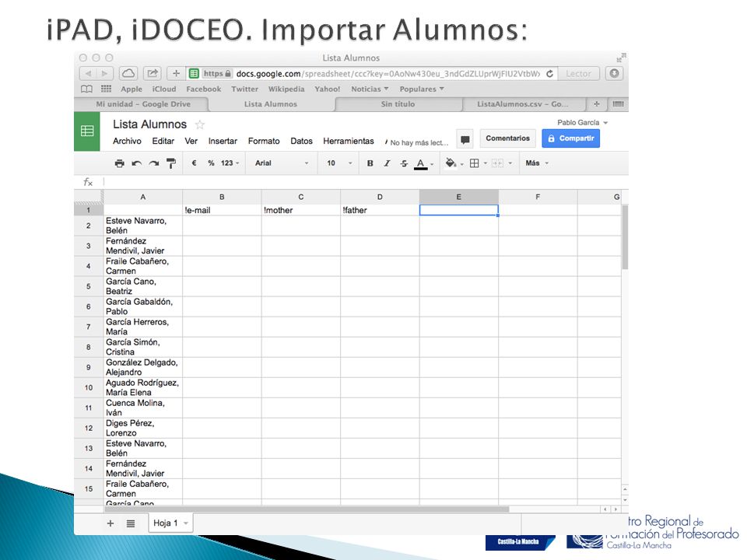Open the Noticias bookmarks folder
The width and height of the screenshot is (747, 560).
pyautogui.click(x=370, y=89)
